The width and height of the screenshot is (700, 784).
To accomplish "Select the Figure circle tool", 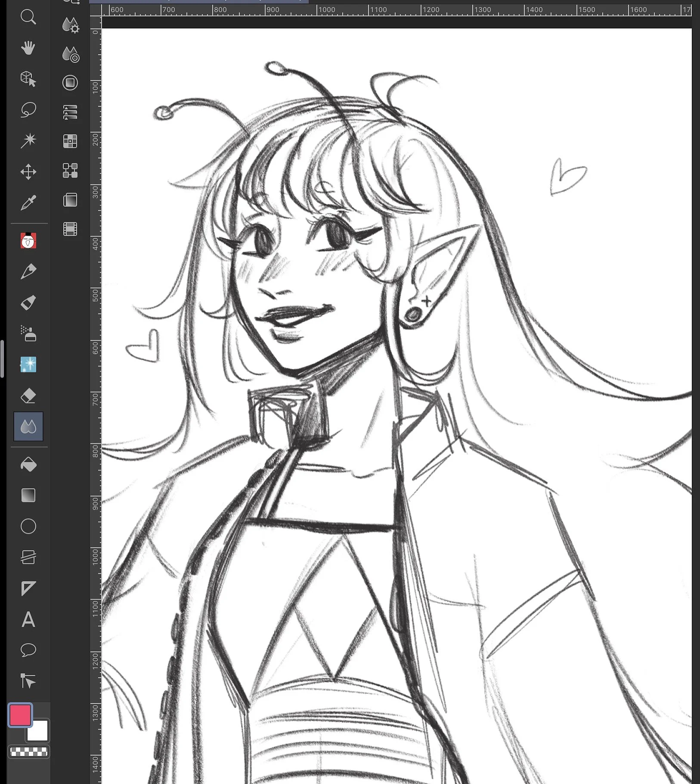I will coord(28,526).
